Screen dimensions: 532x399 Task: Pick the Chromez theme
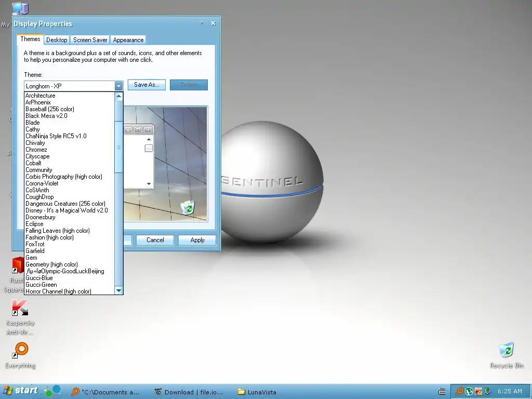click(70, 150)
